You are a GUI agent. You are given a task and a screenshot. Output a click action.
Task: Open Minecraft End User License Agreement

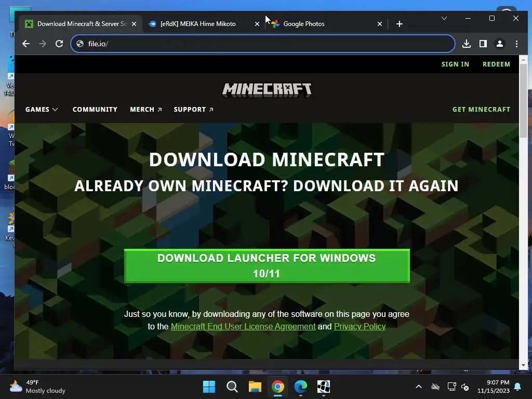[x=243, y=326]
